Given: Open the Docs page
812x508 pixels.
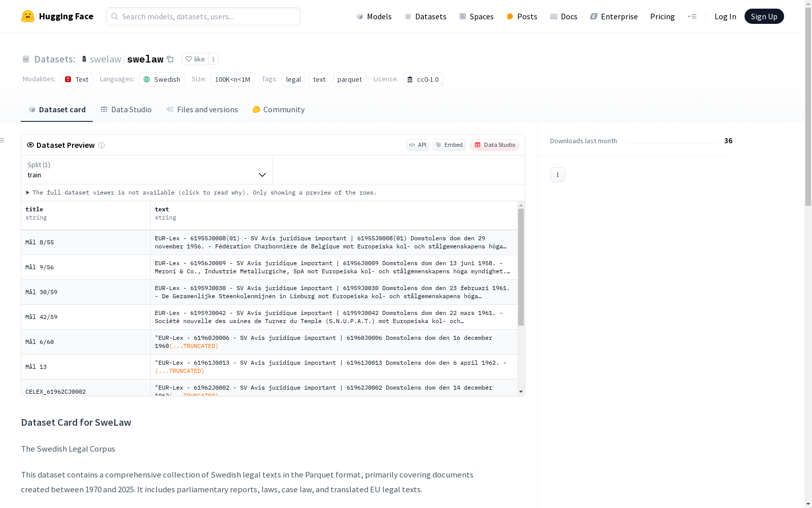Looking at the screenshot, I should (x=564, y=16).
